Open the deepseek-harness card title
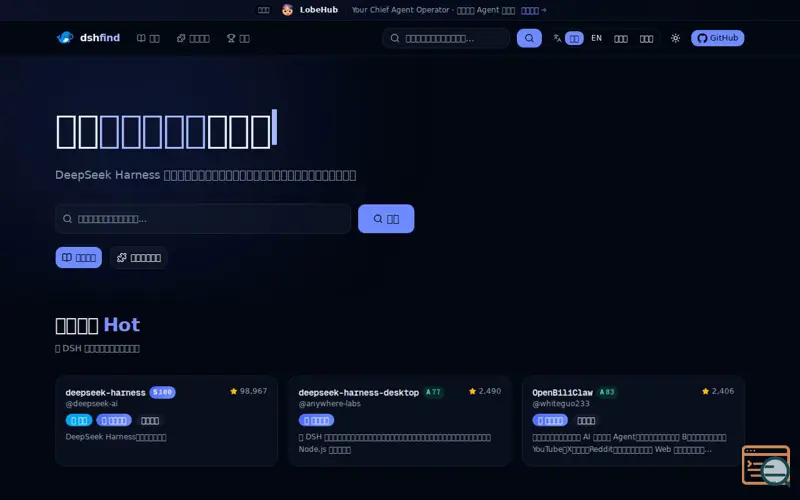 (106, 392)
